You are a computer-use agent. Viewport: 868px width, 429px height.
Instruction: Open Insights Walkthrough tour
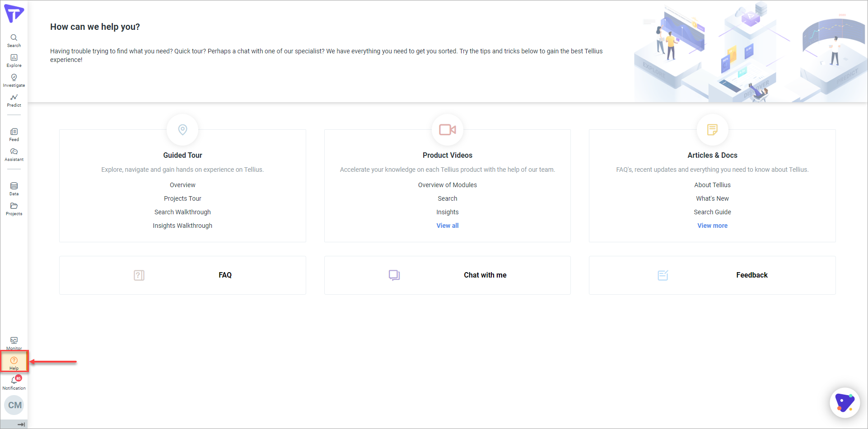182,226
